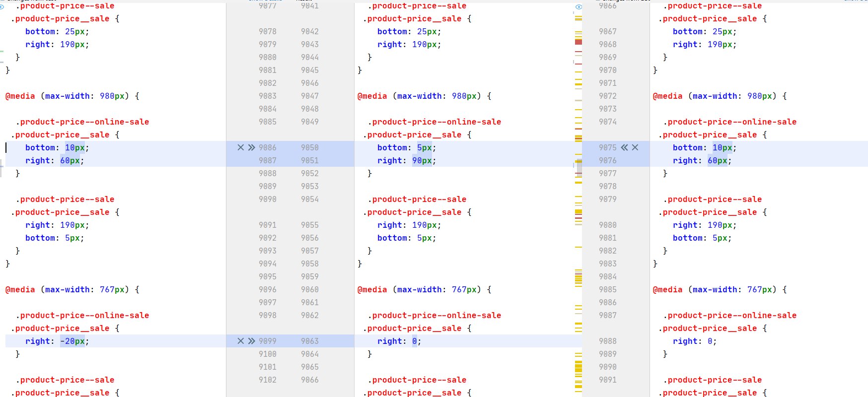Accept right change at line 9075 with double arrow
This screenshot has height=397, width=868.
[625, 147]
